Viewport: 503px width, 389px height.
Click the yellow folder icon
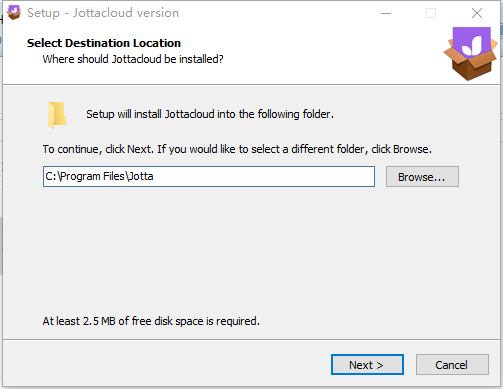pyautogui.click(x=57, y=115)
